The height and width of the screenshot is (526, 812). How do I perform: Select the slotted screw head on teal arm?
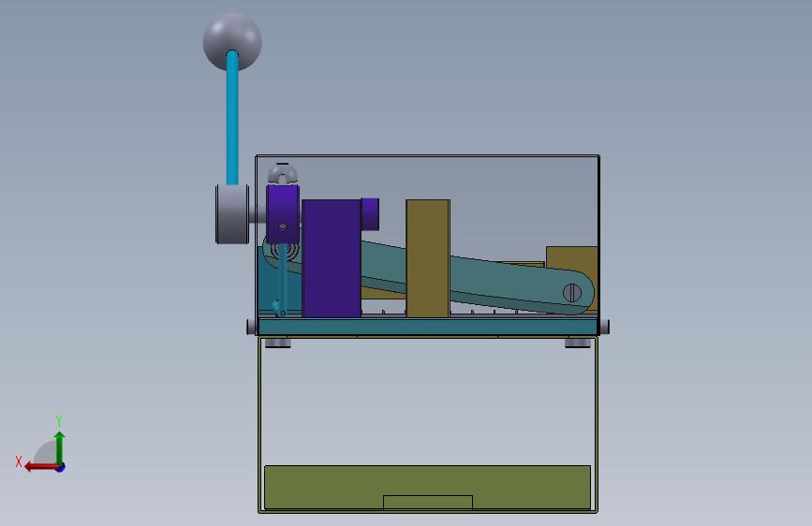571,293
